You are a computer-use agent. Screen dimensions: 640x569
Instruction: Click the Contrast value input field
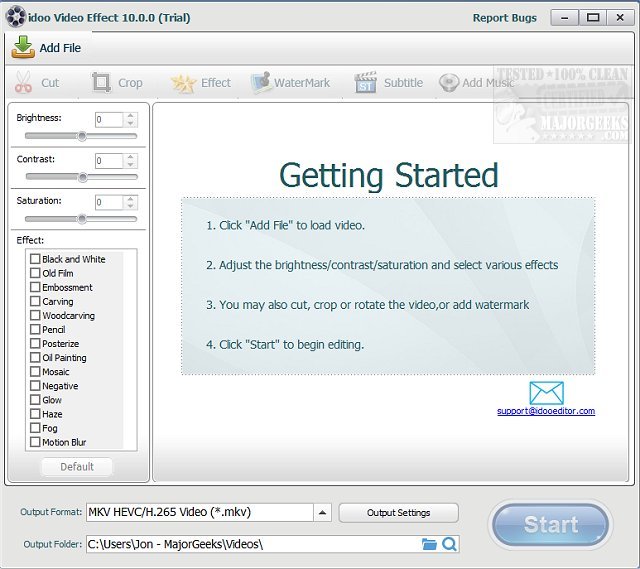(109, 161)
